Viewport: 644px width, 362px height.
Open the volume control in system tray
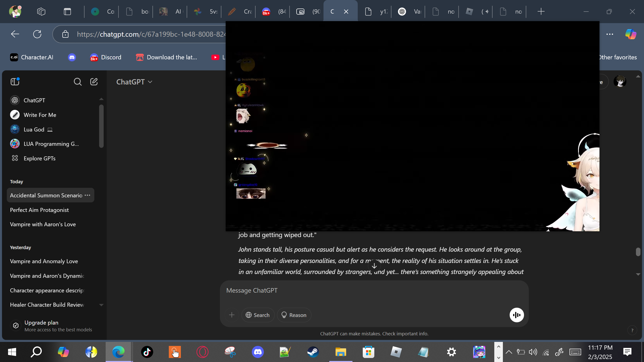click(533, 352)
